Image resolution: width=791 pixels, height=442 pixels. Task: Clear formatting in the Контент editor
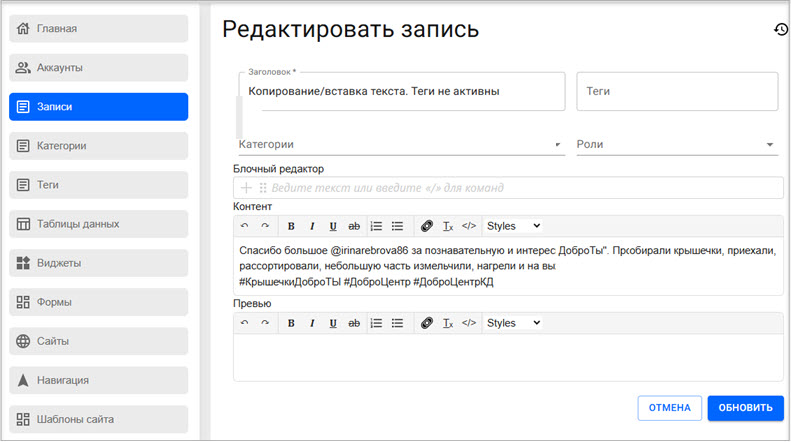click(448, 226)
